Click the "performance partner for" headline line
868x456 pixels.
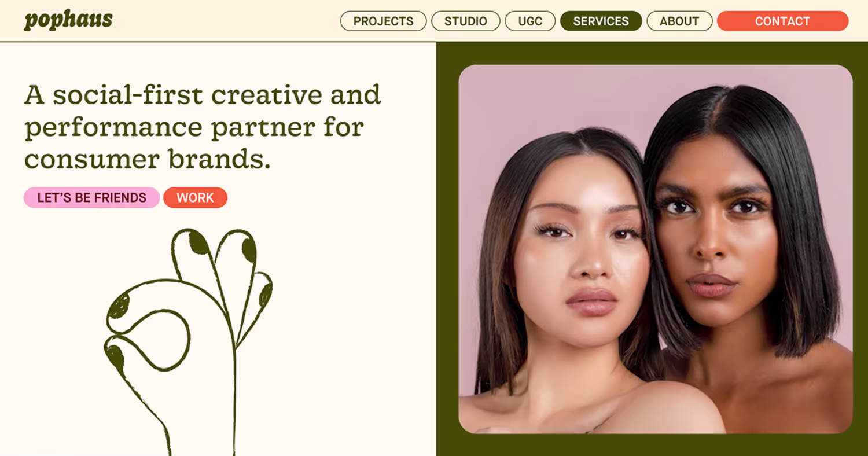coord(194,127)
